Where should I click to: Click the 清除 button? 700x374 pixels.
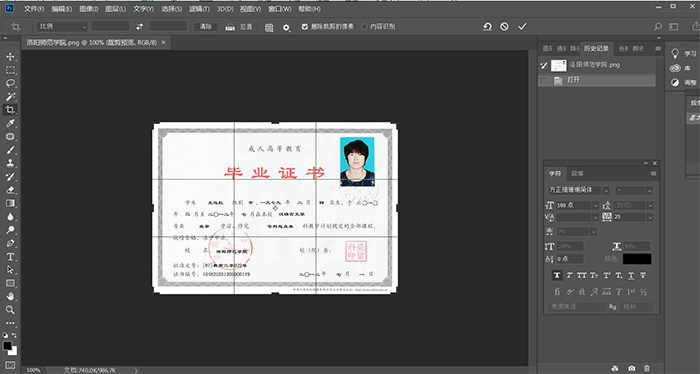(206, 27)
